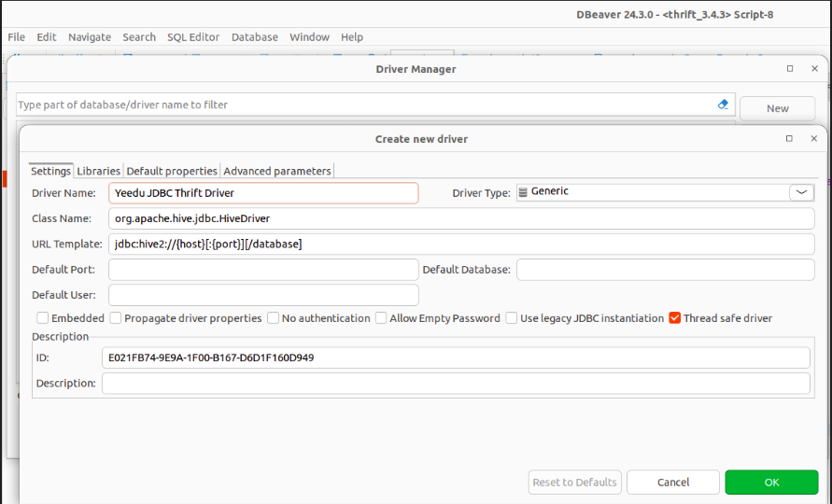The image size is (832, 504).
Task: Open the Navigate menu
Action: (x=89, y=37)
